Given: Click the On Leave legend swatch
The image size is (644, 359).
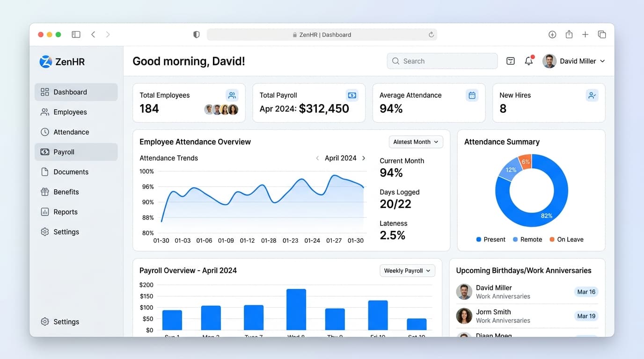Looking at the screenshot, I should [552, 240].
